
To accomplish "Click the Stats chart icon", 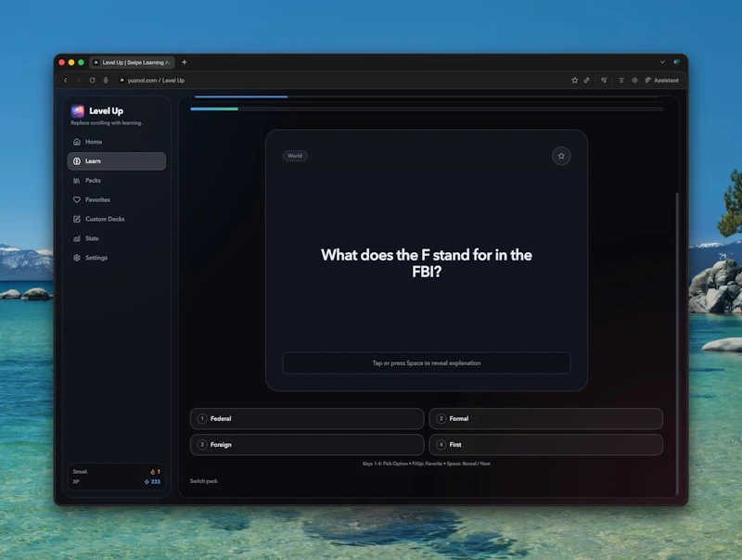I will click(x=77, y=238).
